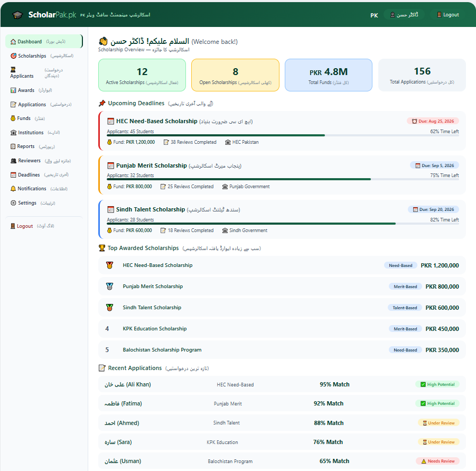Viewport: 476px width, 471px height.
Task: Click the gold medal icon for HEC Need-Based
Action: [x=109, y=265]
